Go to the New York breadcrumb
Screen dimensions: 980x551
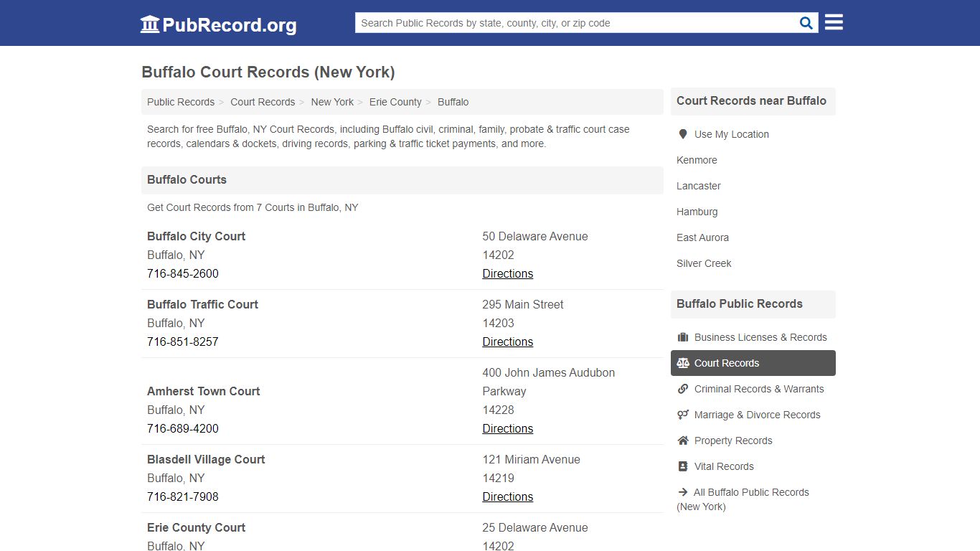pos(332,102)
